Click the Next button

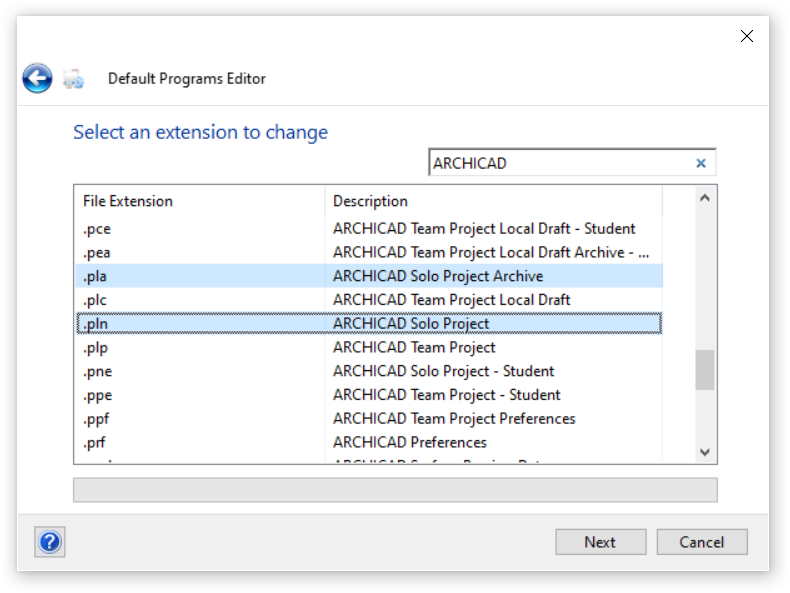[600, 542]
